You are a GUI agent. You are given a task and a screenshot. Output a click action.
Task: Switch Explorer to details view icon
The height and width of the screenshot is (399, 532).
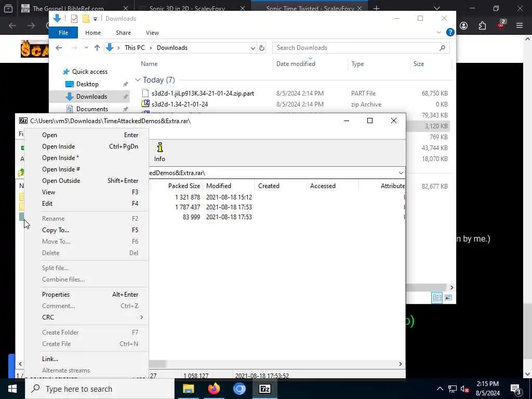click(x=437, y=298)
